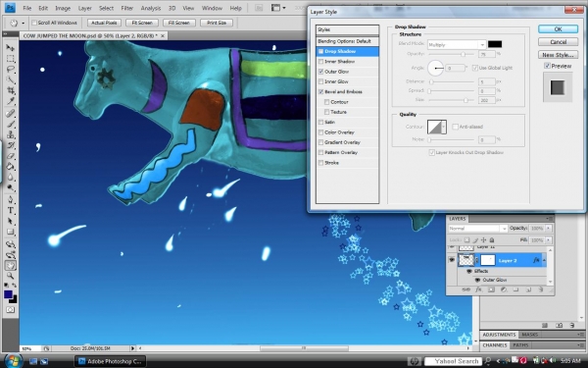Click Add layer mask icon in Layers panel

(491, 289)
